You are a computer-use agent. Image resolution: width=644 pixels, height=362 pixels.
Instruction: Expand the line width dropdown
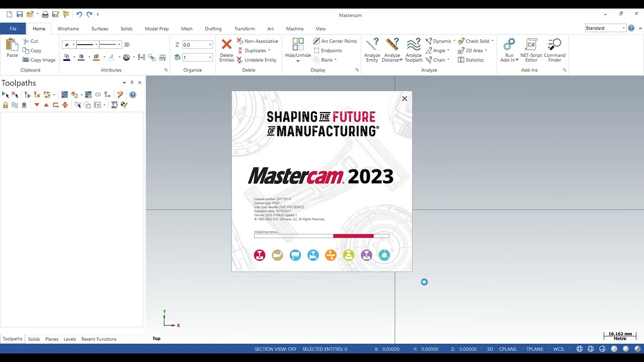tap(119, 45)
